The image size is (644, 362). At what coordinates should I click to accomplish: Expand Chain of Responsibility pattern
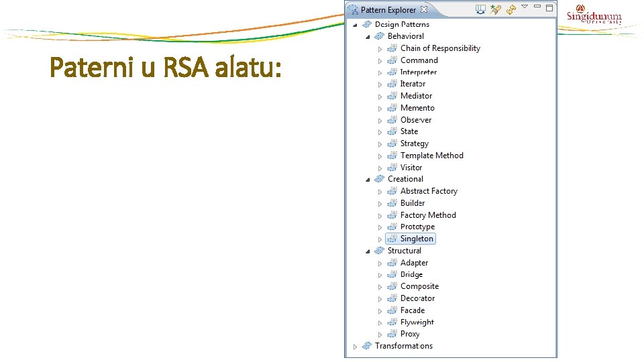tap(380, 49)
